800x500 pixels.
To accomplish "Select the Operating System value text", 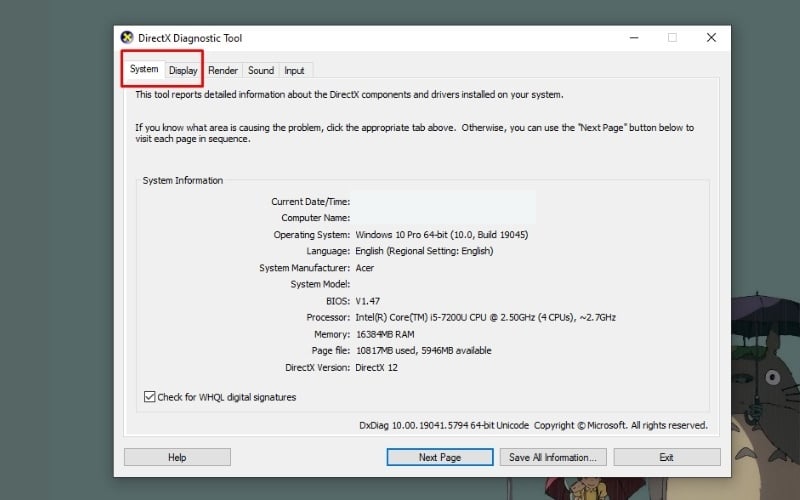I will pyautogui.click(x=441, y=234).
